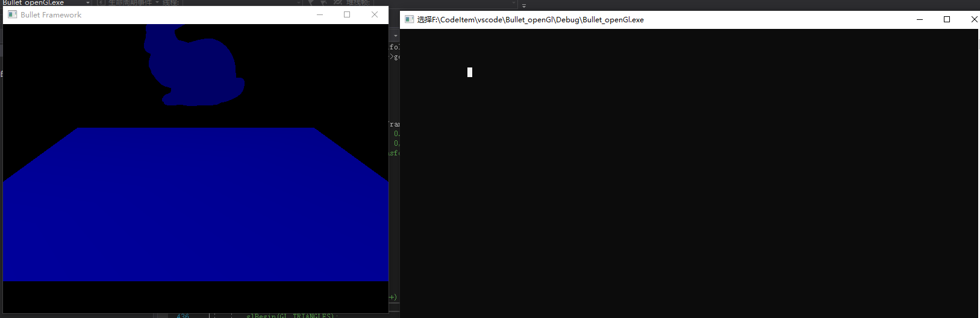Click the console window's title bar icon
Image resolution: width=980 pixels, height=318 pixels.
[409, 19]
